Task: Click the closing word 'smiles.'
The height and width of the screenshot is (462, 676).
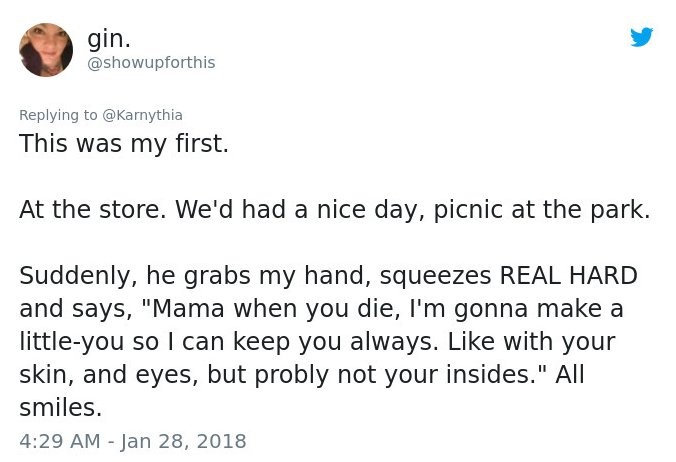Action: (60, 408)
